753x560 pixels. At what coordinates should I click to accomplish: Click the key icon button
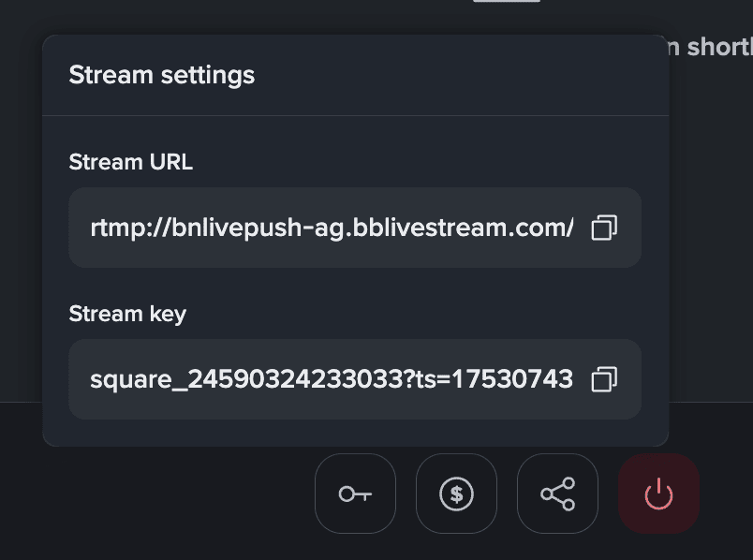pos(355,494)
